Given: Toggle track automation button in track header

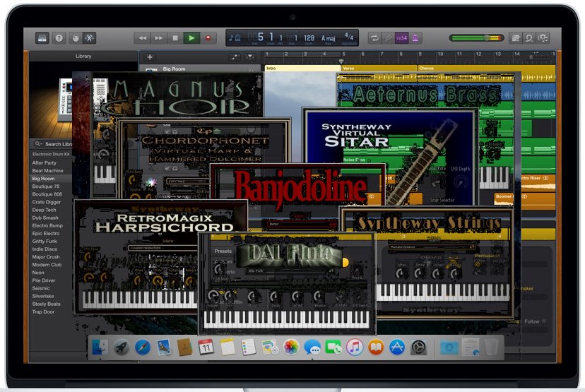Looking at the screenshot, I should (x=235, y=57).
